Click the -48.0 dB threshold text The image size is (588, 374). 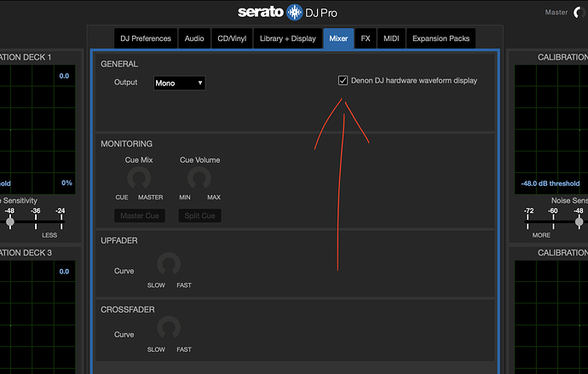(550, 184)
